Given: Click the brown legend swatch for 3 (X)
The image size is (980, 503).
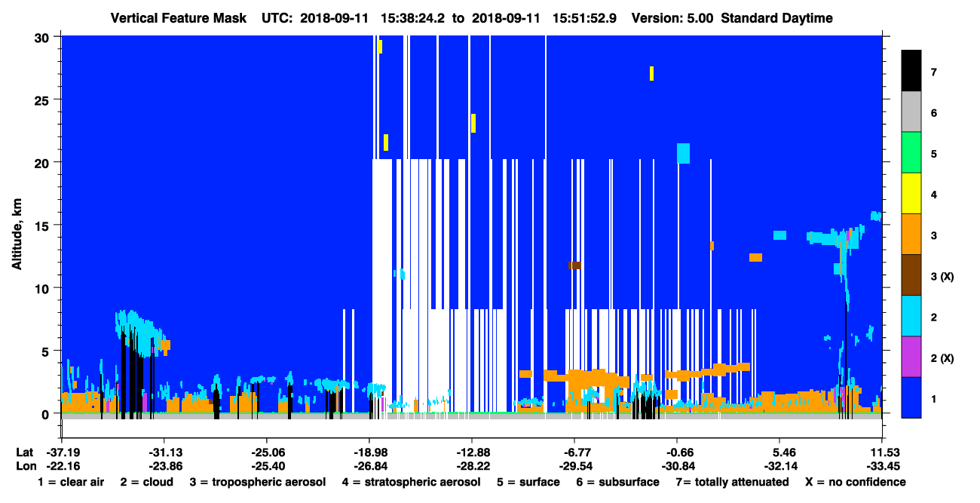Looking at the screenshot, I should (x=911, y=275).
